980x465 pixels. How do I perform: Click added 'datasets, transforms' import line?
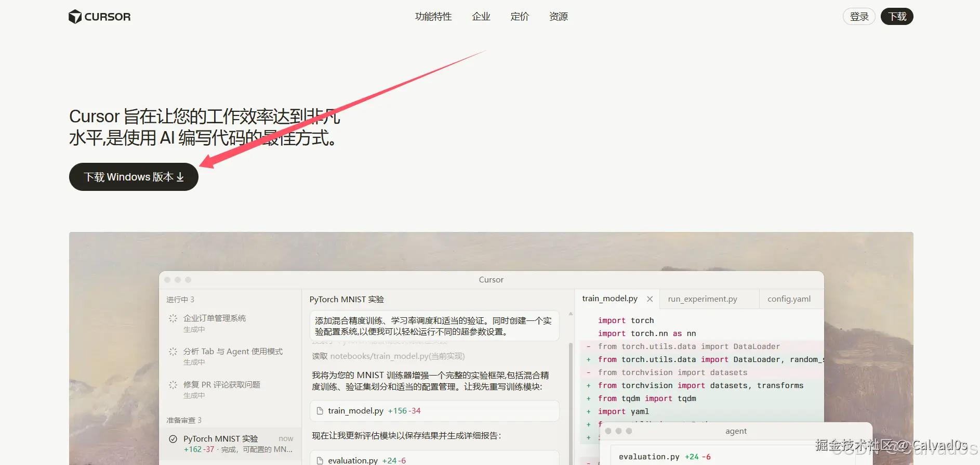pyautogui.click(x=700, y=385)
